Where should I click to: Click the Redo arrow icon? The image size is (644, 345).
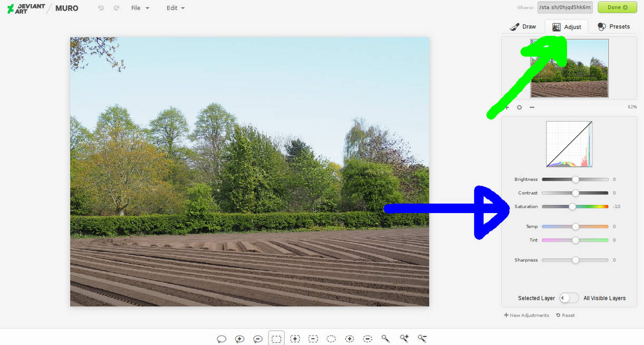pyautogui.click(x=116, y=8)
